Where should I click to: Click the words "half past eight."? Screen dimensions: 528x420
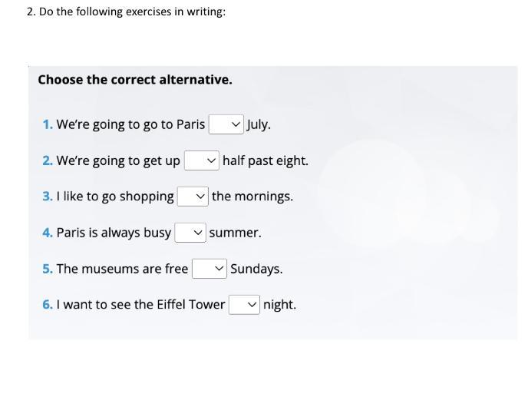click(266, 160)
